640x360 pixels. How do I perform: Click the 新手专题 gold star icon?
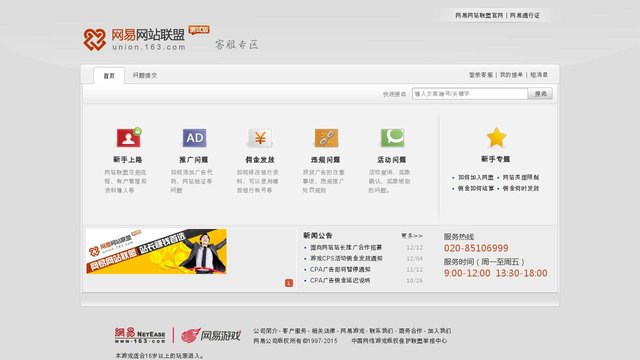(496, 137)
